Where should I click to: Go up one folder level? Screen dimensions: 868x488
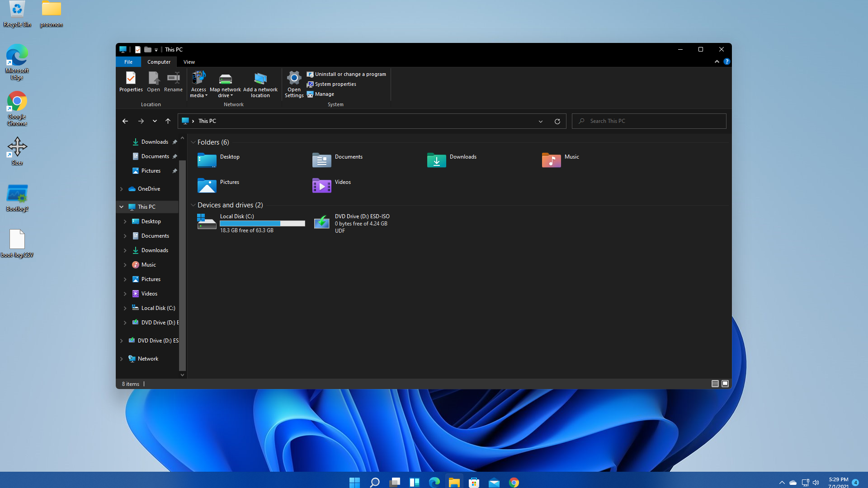[x=168, y=121]
